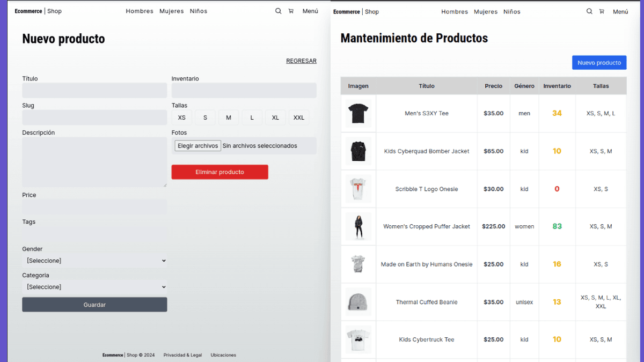644x362 pixels.
Task: Open the Scribble T Logo Onesie title
Action: click(427, 189)
